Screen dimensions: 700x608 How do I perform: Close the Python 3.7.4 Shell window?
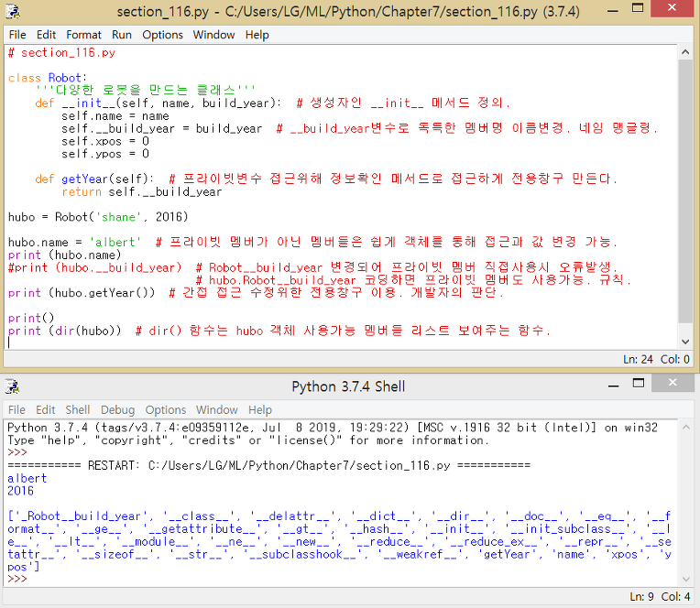point(673,383)
